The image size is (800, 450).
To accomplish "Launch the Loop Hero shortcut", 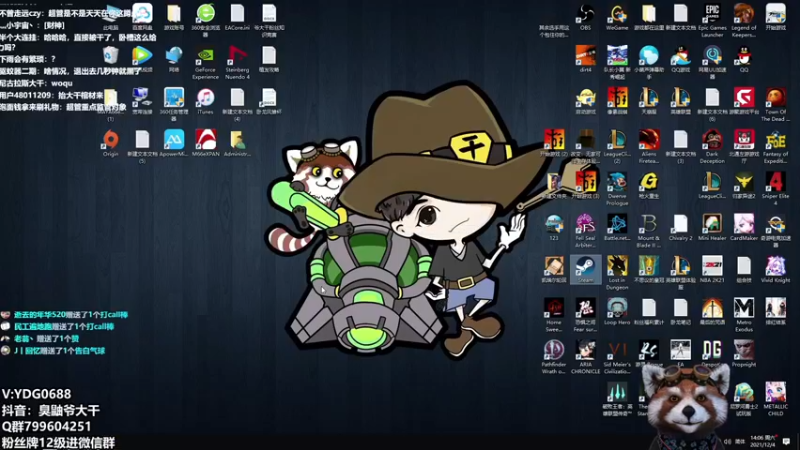I will tap(617, 311).
